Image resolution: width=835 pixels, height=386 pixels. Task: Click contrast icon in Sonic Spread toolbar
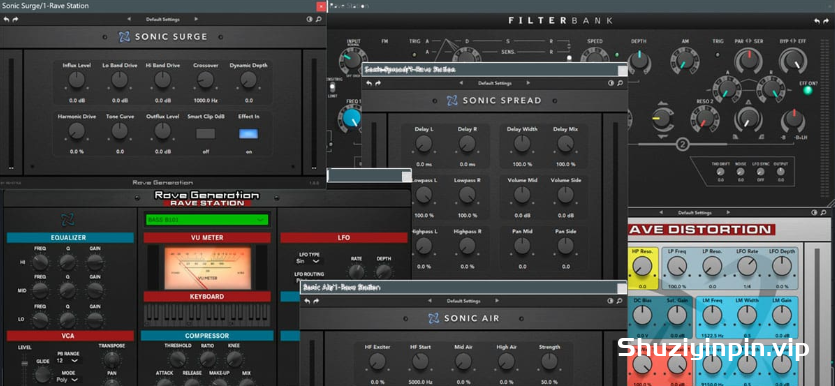click(611, 83)
